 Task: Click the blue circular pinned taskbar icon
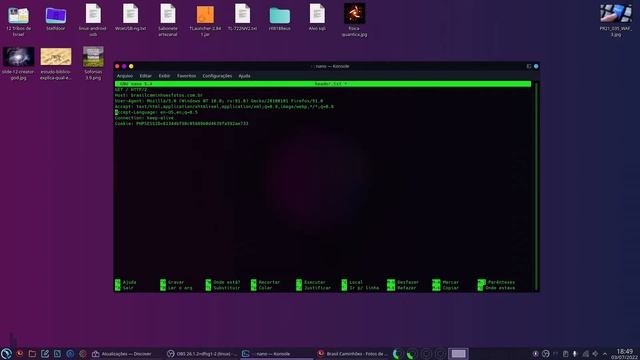[70, 354]
